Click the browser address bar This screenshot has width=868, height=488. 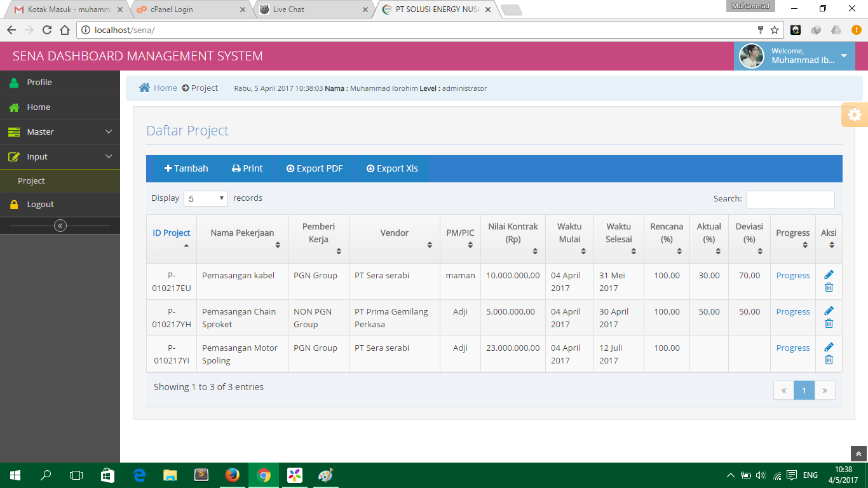[x=419, y=30]
